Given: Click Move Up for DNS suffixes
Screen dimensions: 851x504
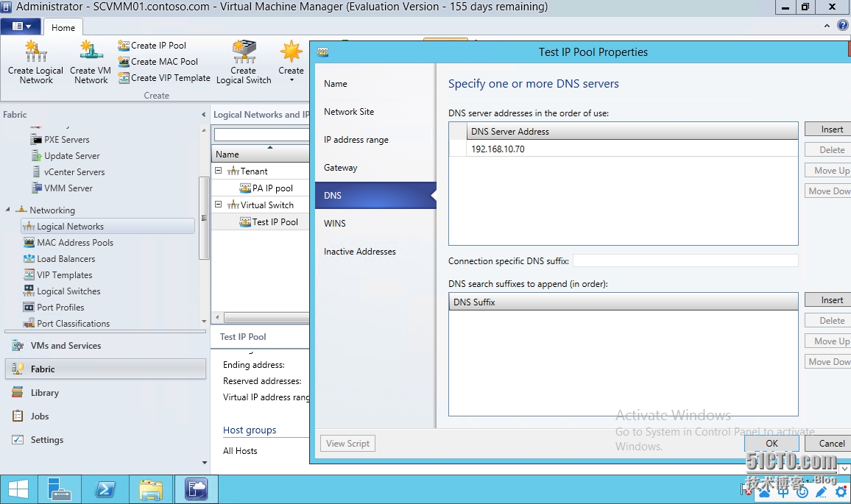Looking at the screenshot, I should (x=828, y=341).
